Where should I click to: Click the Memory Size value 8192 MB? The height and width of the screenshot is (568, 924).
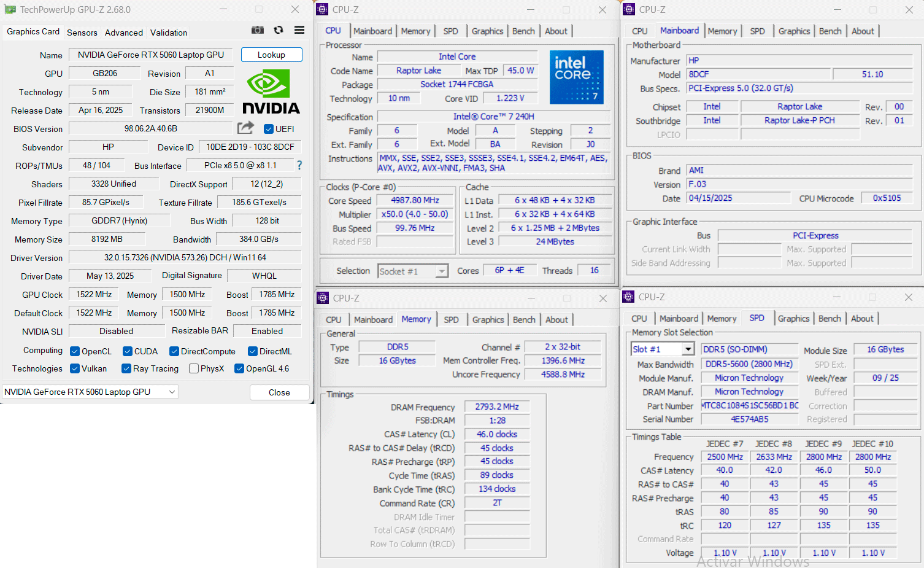107,239
